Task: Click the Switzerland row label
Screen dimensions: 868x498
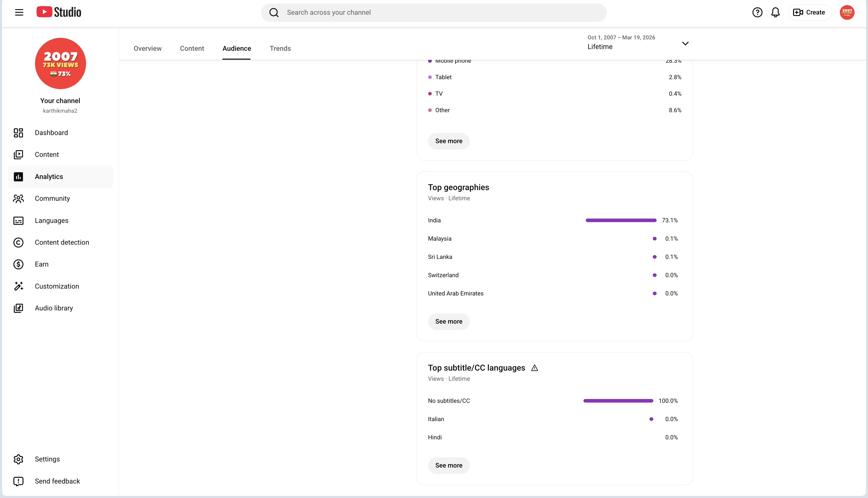Action: 443,275
